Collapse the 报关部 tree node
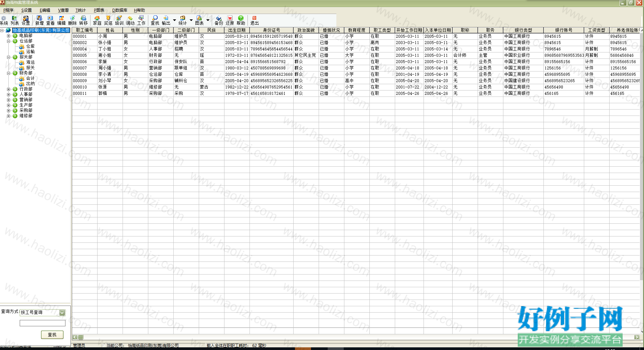 9,57
